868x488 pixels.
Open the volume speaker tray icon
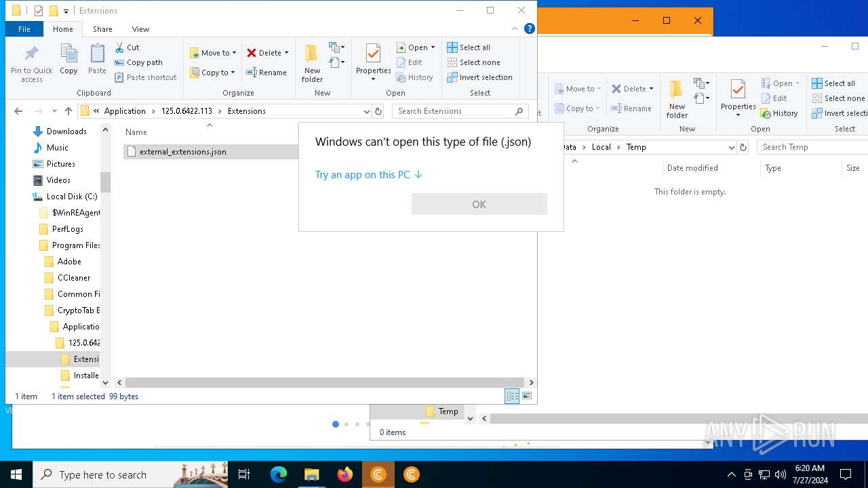click(x=781, y=474)
